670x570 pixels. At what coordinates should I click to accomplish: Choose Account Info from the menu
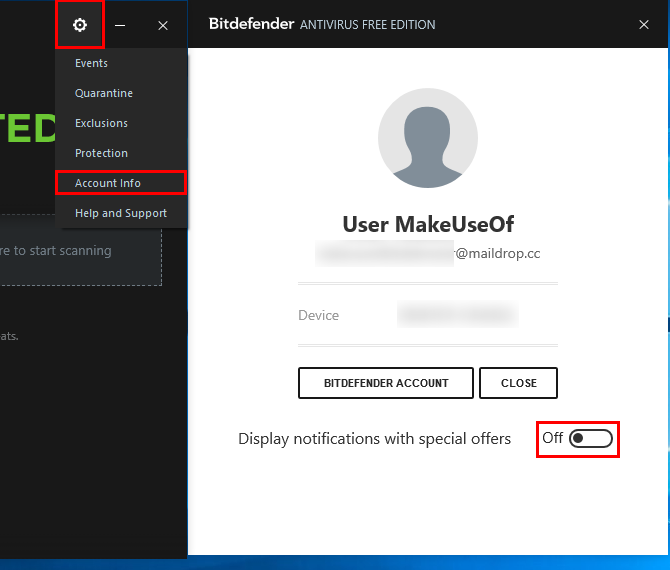[108, 183]
